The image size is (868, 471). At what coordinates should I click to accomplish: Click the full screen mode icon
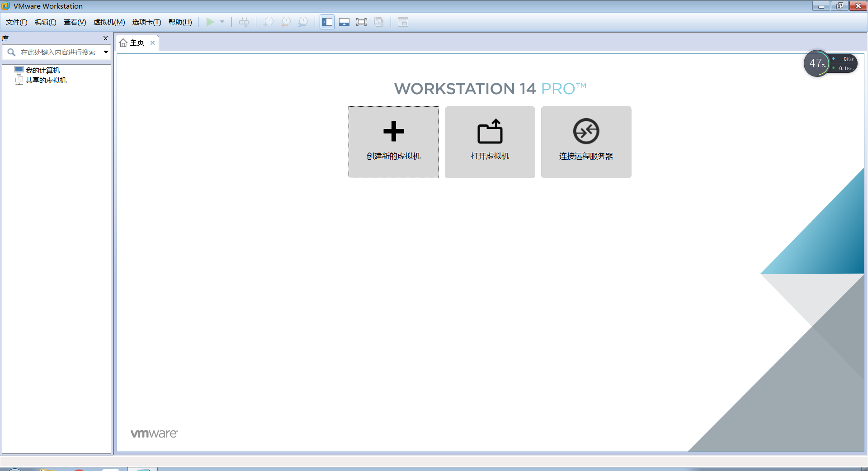361,22
